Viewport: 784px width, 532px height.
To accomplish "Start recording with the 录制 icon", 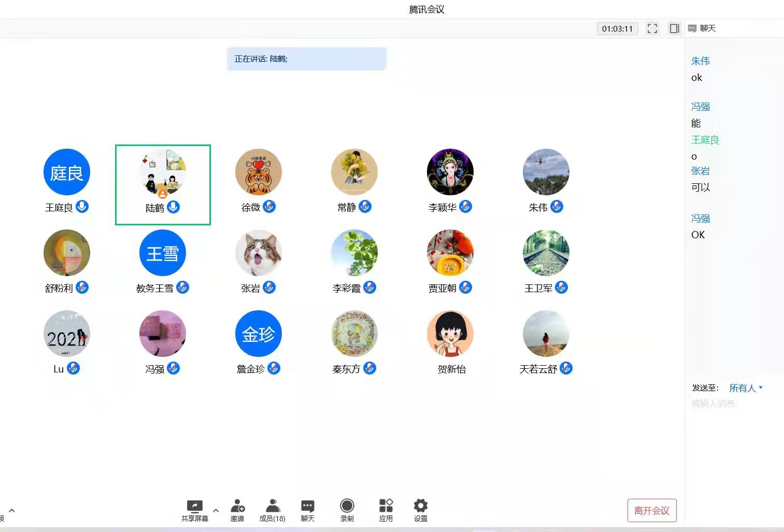I will (347, 506).
